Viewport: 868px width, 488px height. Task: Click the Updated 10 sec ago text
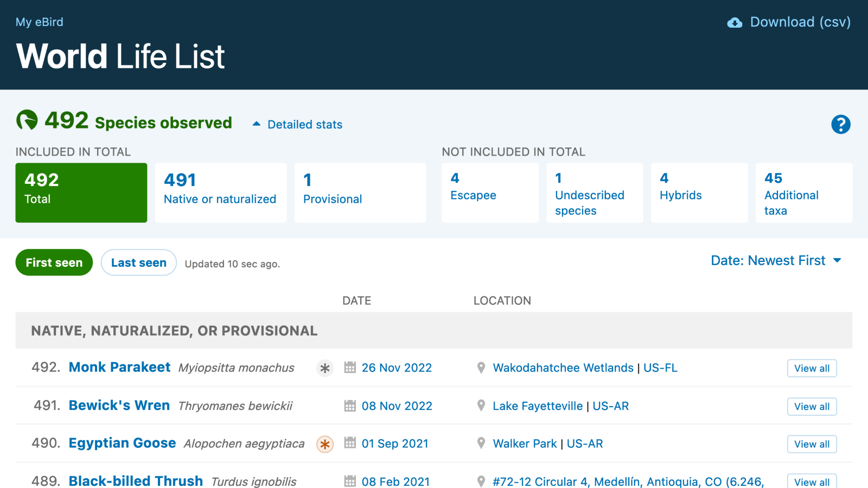point(232,264)
